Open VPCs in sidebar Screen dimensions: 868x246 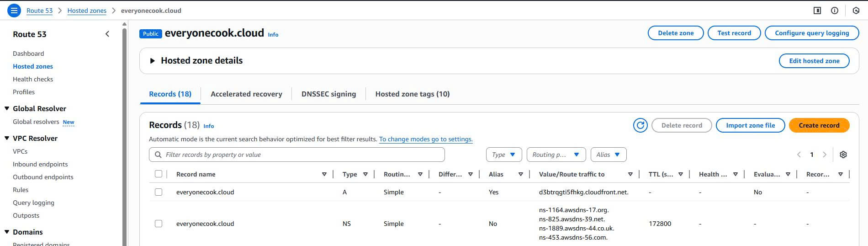click(x=20, y=151)
